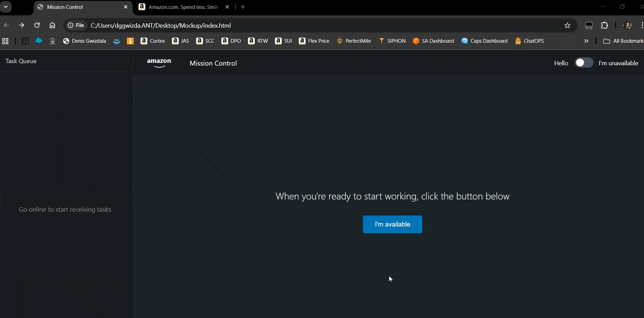Click the address bar URL field
Viewport: 644px width, 318px height.
tap(307, 26)
